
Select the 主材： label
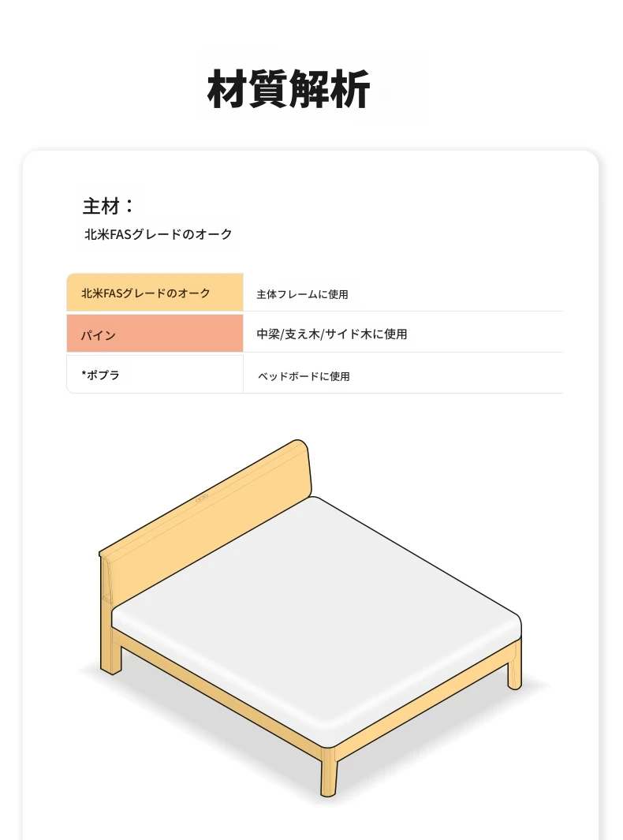[x=108, y=206]
